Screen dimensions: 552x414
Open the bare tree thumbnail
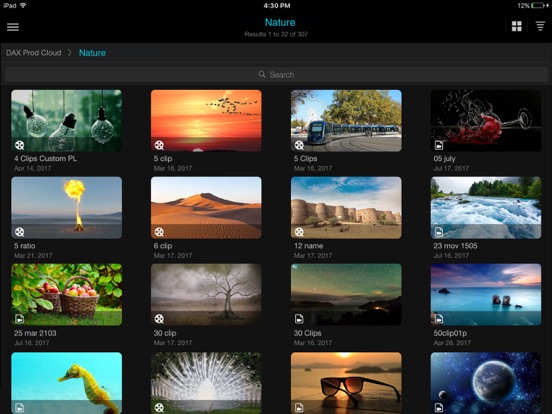[206, 295]
